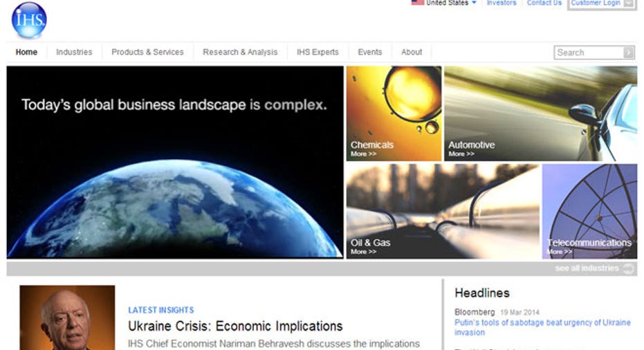Screen dimensions: 644x350
Task: Click the IHS Chief Economist description text
Action: (274, 343)
